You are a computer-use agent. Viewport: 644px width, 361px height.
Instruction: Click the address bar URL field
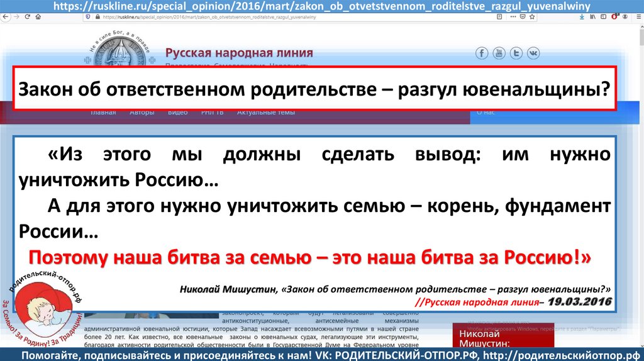(283, 17)
